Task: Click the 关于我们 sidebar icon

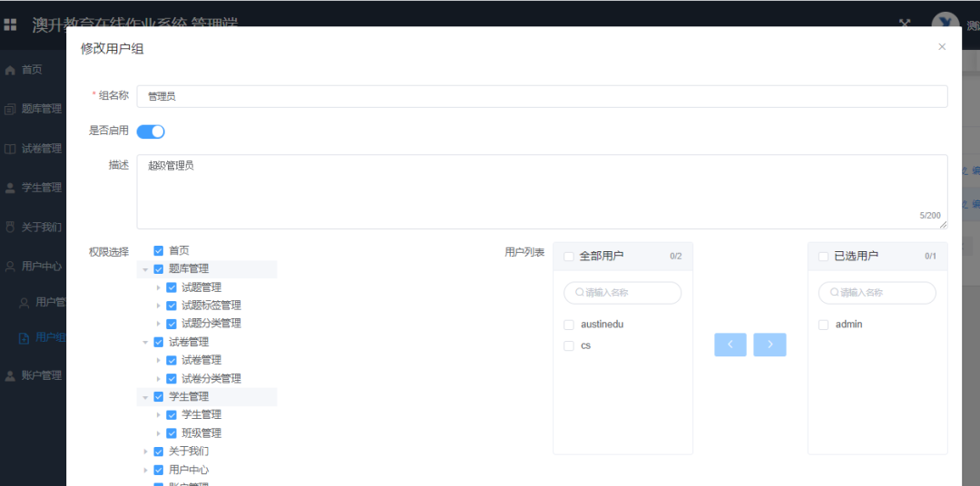Action: click(x=9, y=227)
